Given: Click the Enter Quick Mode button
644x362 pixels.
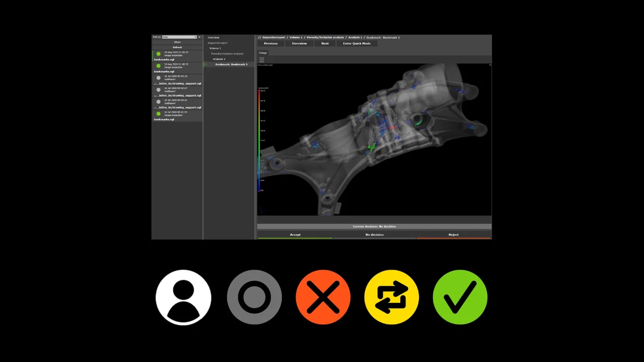Looking at the screenshot, I should click(x=357, y=43).
